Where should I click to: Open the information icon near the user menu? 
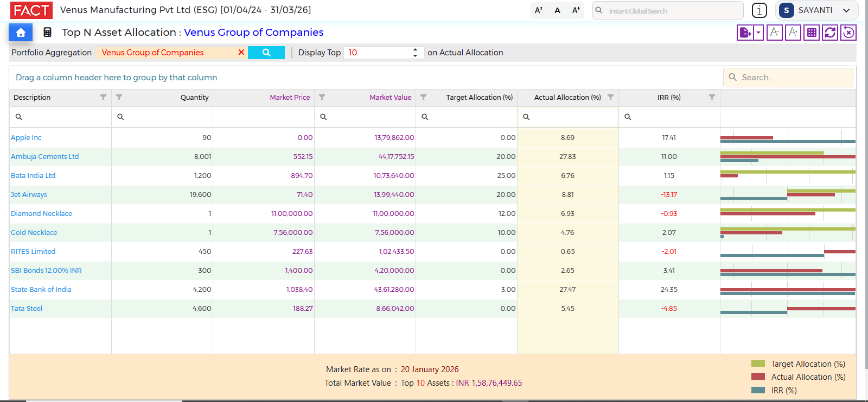click(x=759, y=10)
